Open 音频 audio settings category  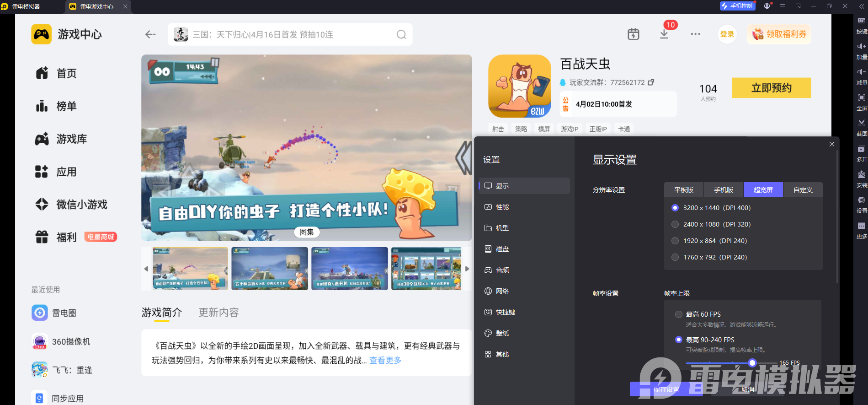click(x=524, y=270)
